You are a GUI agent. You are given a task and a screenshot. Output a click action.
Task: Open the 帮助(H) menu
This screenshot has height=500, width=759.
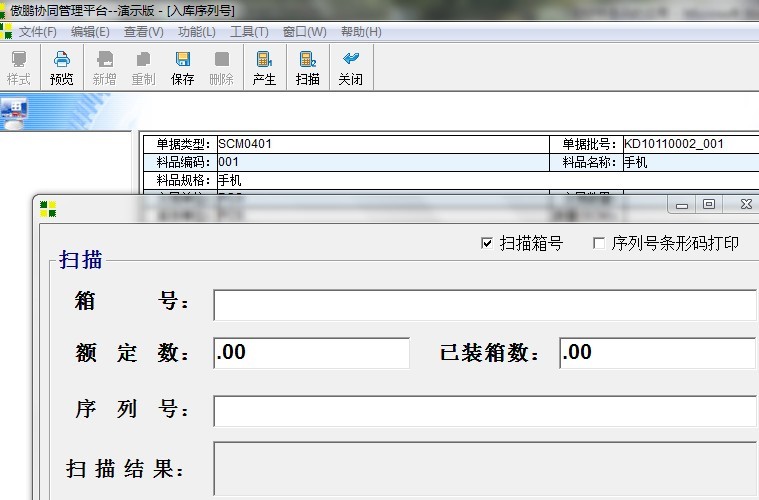pos(361,32)
